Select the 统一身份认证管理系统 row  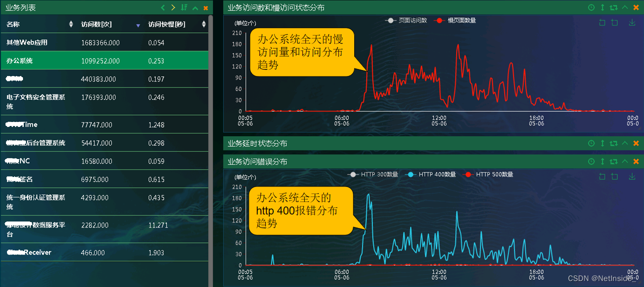104,202
